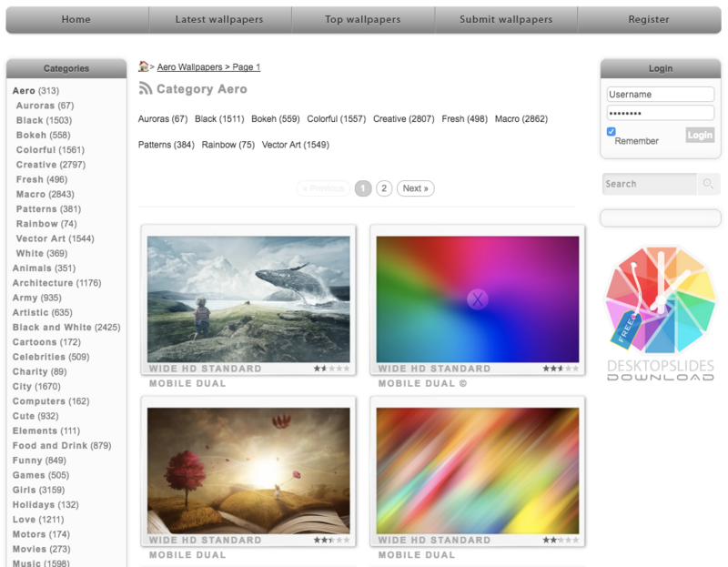Click the search magnifier icon
Image resolution: width=728 pixels, height=567 pixels.
click(x=708, y=184)
